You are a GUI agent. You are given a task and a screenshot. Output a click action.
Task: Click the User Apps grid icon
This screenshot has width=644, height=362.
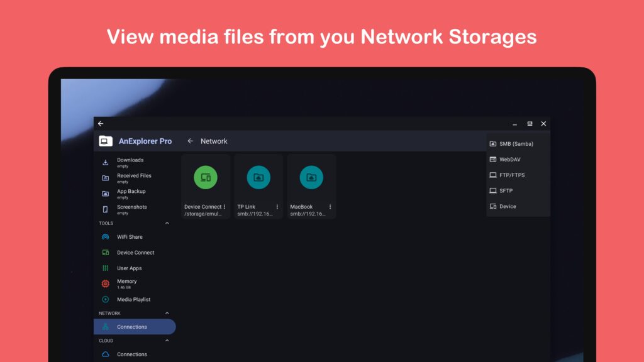tap(105, 268)
